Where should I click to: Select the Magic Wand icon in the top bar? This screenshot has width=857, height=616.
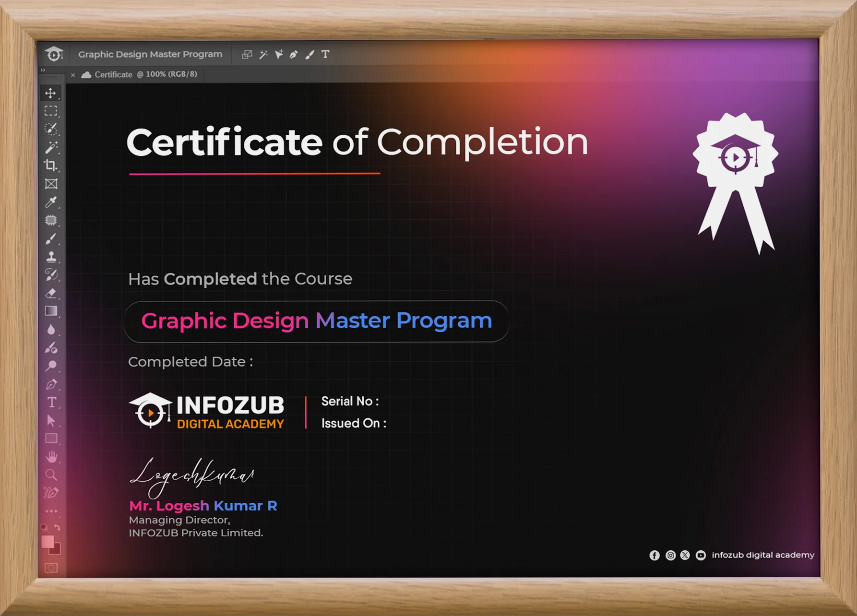(x=263, y=54)
